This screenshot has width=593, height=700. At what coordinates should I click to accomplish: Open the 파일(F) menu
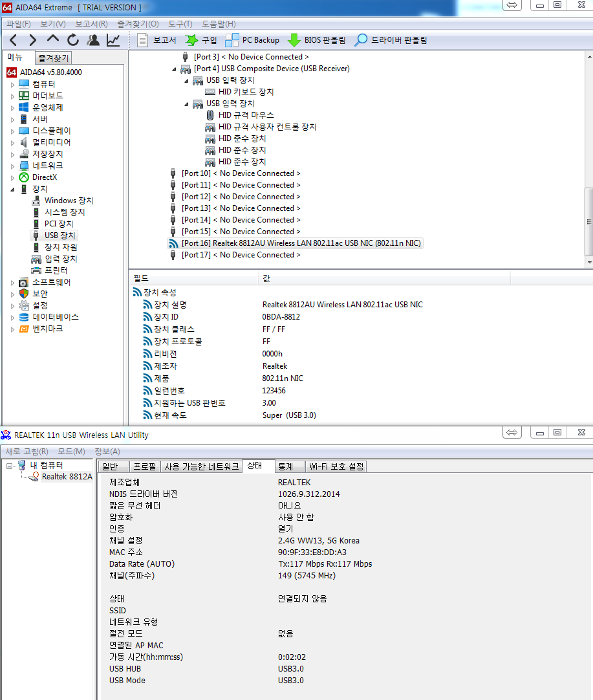click(19, 24)
